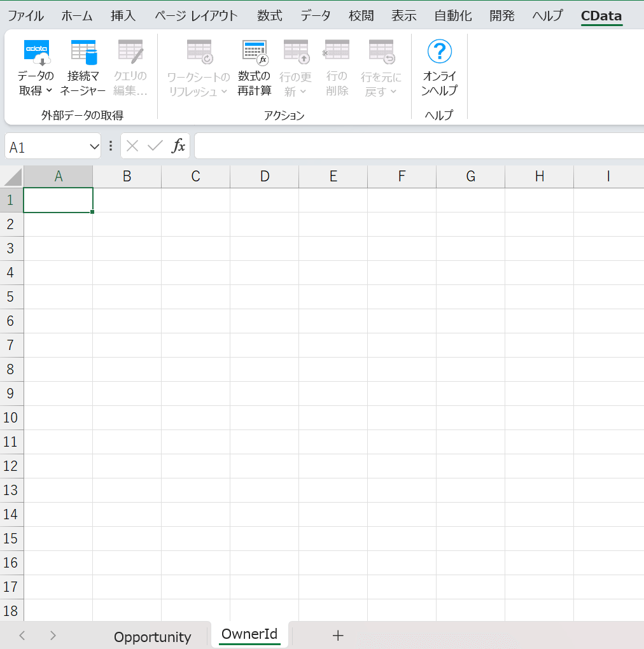This screenshot has height=649, width=644.
Task: Expand the Name Box dropdown arrow
Action: click(x=94, y=146)
